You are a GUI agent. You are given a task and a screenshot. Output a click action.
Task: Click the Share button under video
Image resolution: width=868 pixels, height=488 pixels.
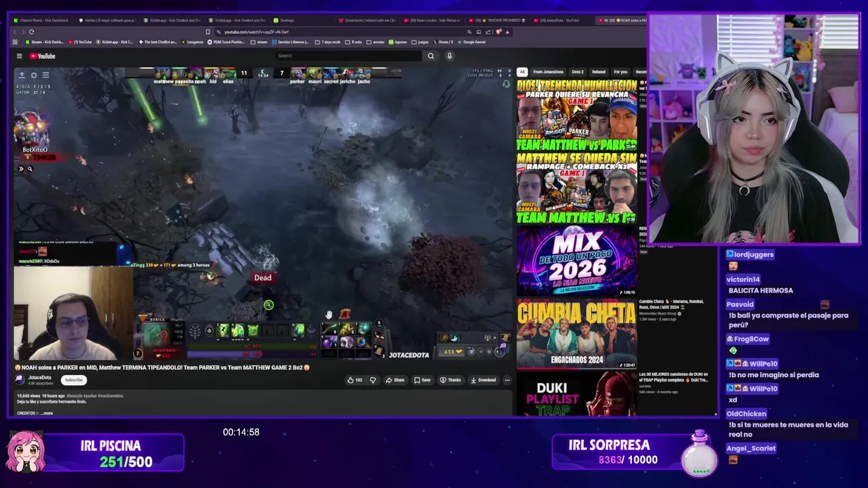point(395,380)
